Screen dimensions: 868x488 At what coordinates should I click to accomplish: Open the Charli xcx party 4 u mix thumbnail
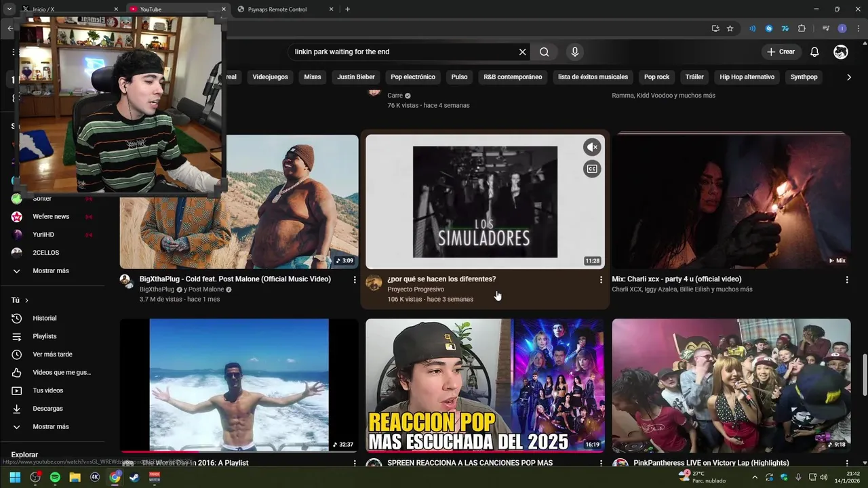[731, 201]
